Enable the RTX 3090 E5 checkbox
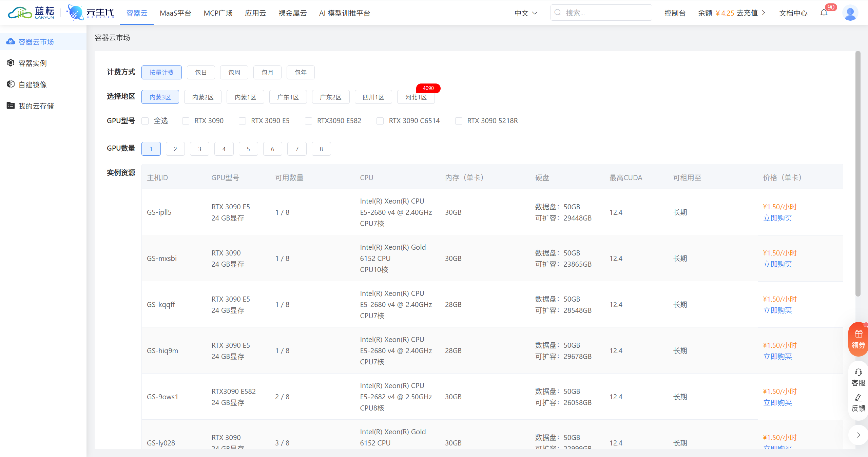 242,121
